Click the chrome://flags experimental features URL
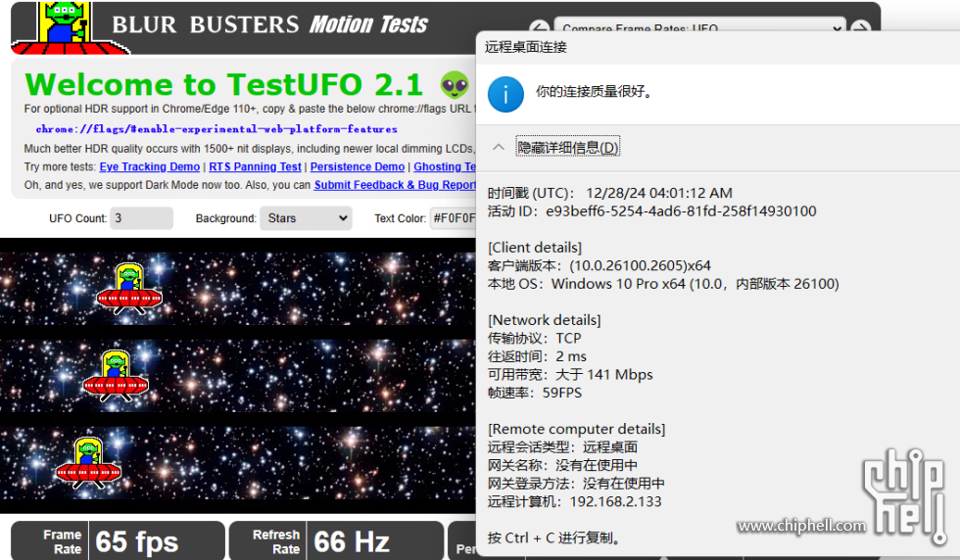The height and width of the screenshot is (560, 960). click(x=216, y=129)
